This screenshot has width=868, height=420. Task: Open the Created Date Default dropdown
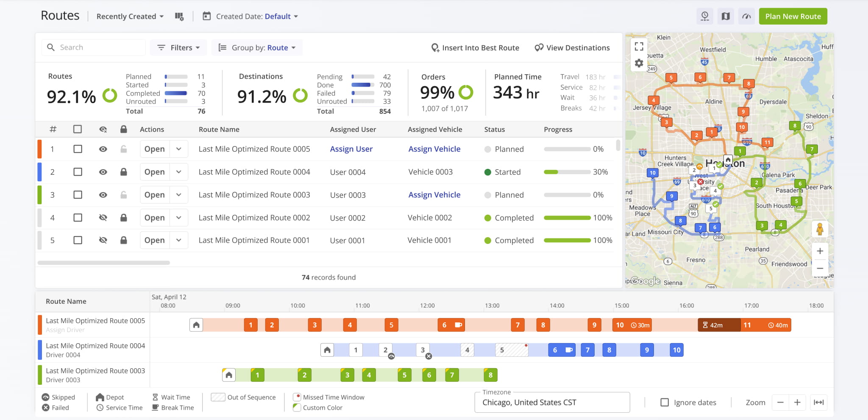[281, 17]
